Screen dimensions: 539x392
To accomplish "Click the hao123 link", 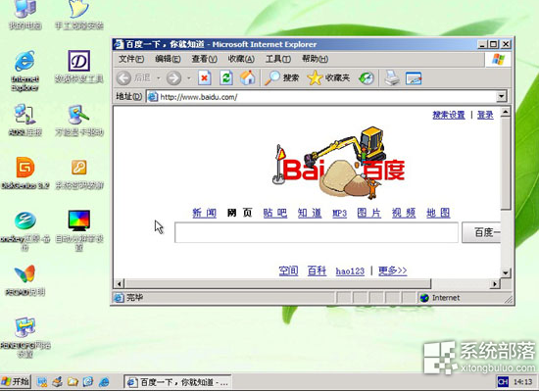I will pyautogui.click(x=350, y=271).
